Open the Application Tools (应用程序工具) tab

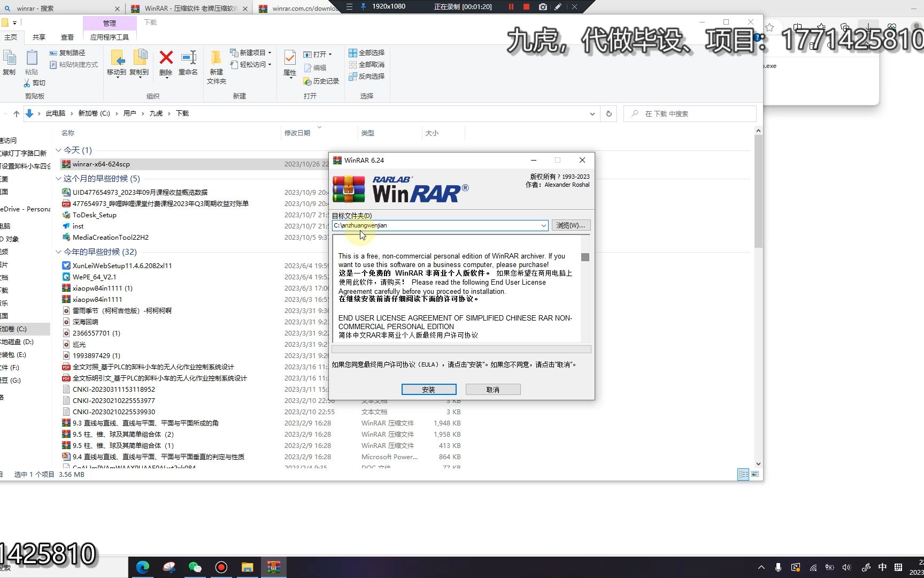pyautogui.click(x=110, y=37)
